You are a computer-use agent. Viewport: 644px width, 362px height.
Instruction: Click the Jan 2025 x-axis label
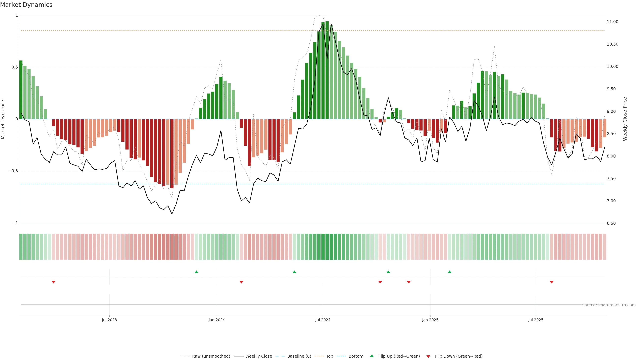[x=430, y=320]
